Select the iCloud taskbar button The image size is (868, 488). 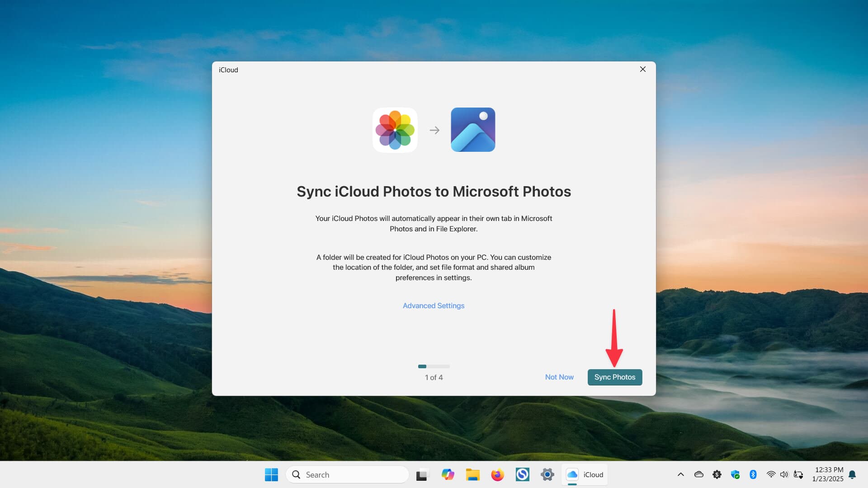(585, 474)
